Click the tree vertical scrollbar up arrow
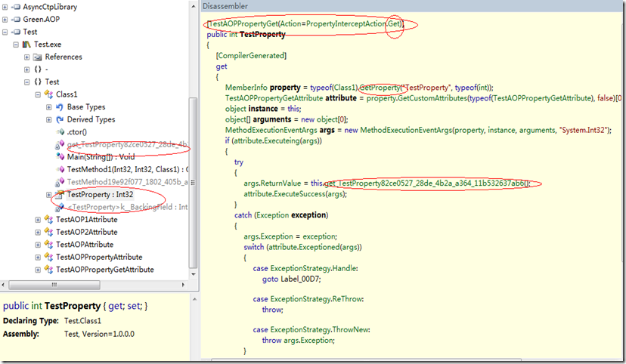 [194, 6]
